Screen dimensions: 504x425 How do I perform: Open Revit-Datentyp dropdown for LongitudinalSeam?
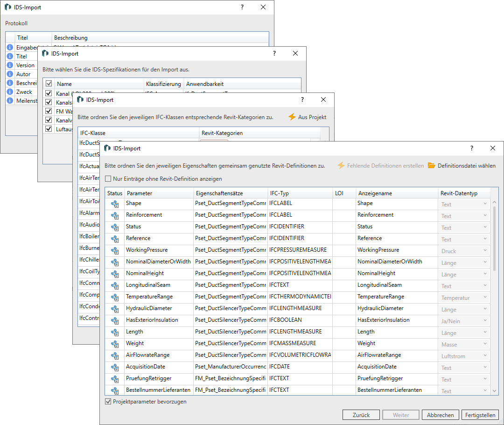click(x=464, y=286)
